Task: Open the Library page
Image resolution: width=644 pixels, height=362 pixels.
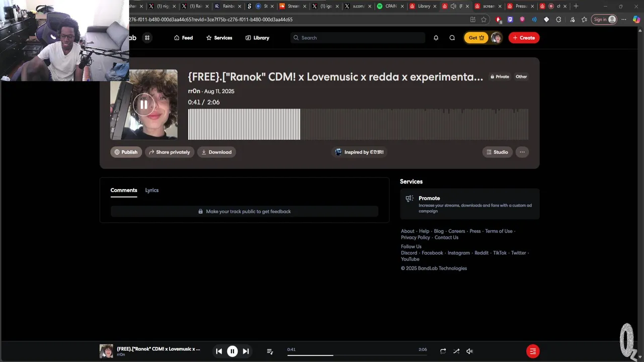Action: [x=257, y=38]
